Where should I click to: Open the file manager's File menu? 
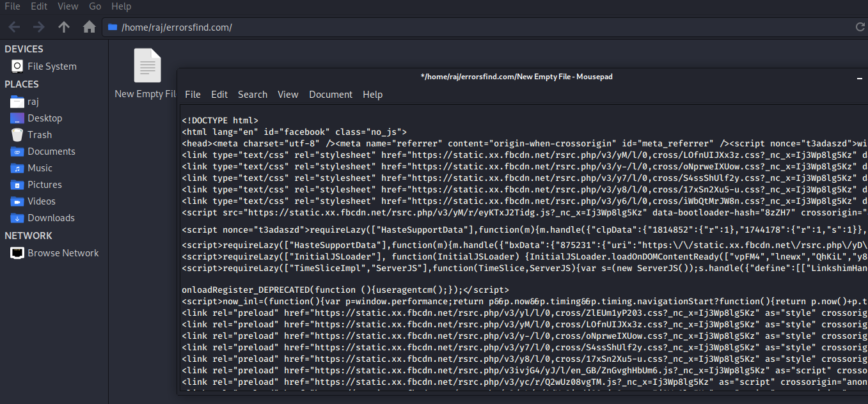tap(12, 6)
